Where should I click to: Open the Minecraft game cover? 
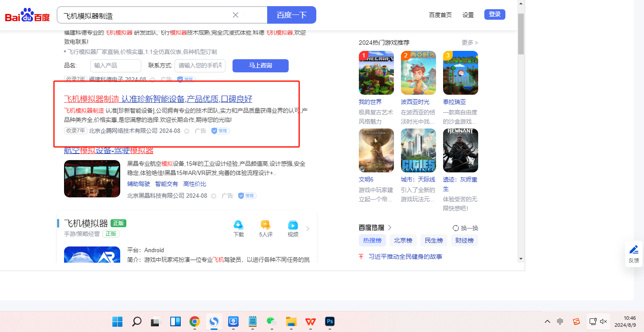376,73
